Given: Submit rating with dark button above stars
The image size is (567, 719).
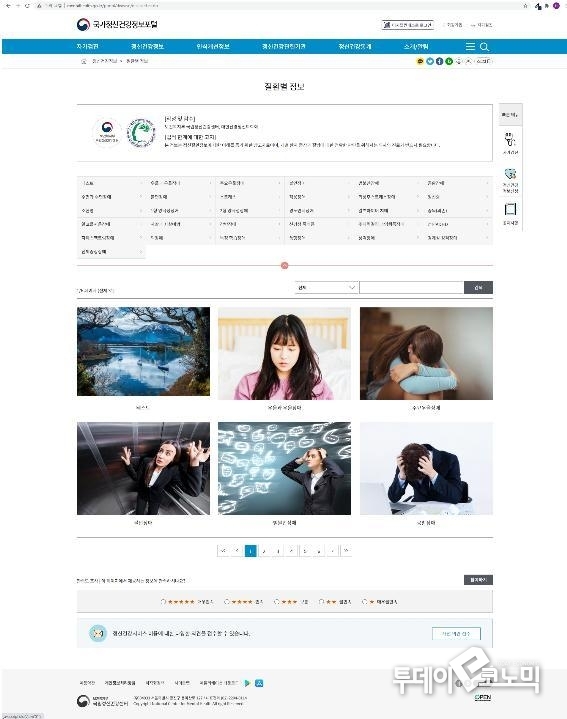Looking at the screenshot, I should tap(478, 580).
